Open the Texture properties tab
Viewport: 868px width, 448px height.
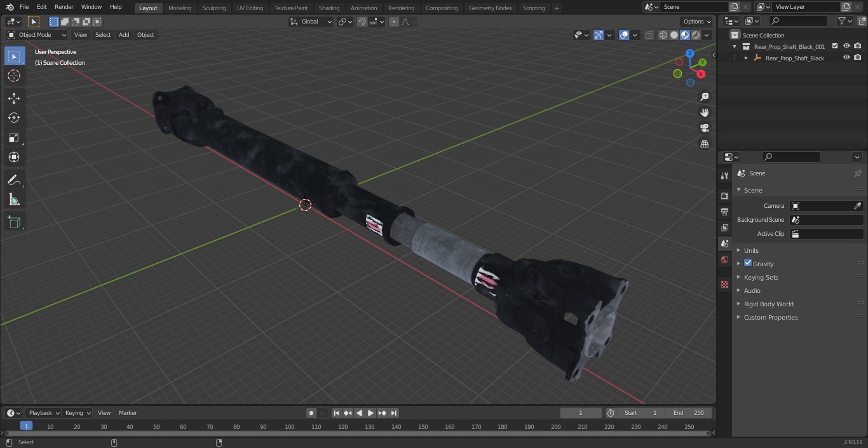pyautogui.click(x=724, y=285)
